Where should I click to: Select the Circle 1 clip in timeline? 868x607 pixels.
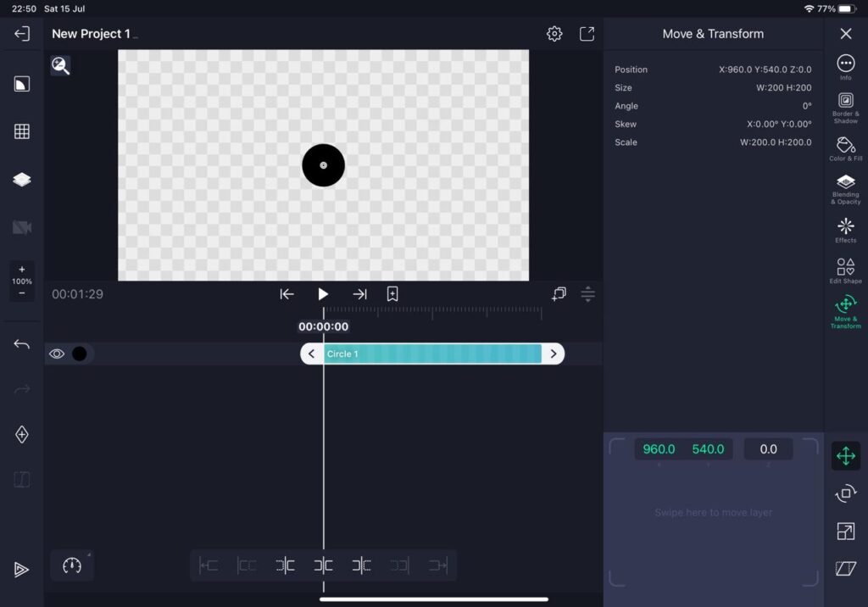[432, 354]
